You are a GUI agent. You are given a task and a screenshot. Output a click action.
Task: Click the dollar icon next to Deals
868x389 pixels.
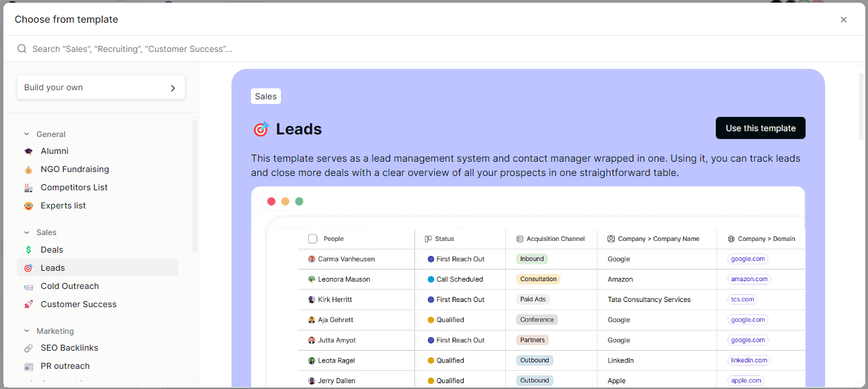coord(29,249)
